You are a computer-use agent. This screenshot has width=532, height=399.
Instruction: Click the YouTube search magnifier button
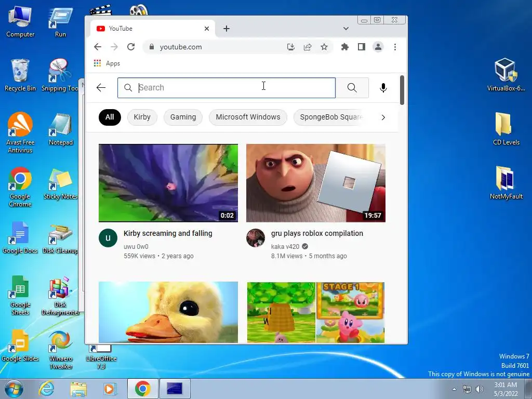pos(352,87)
